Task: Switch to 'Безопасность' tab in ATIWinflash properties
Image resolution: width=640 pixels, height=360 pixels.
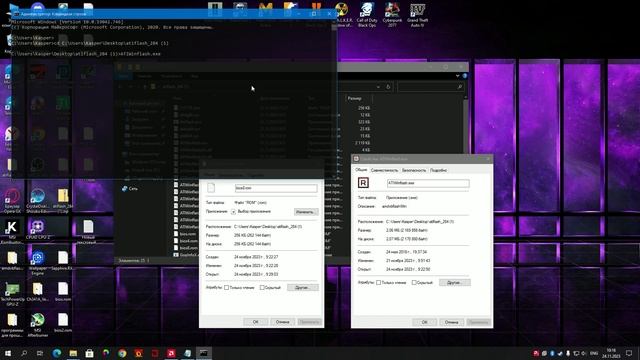Action: [414, 170]
